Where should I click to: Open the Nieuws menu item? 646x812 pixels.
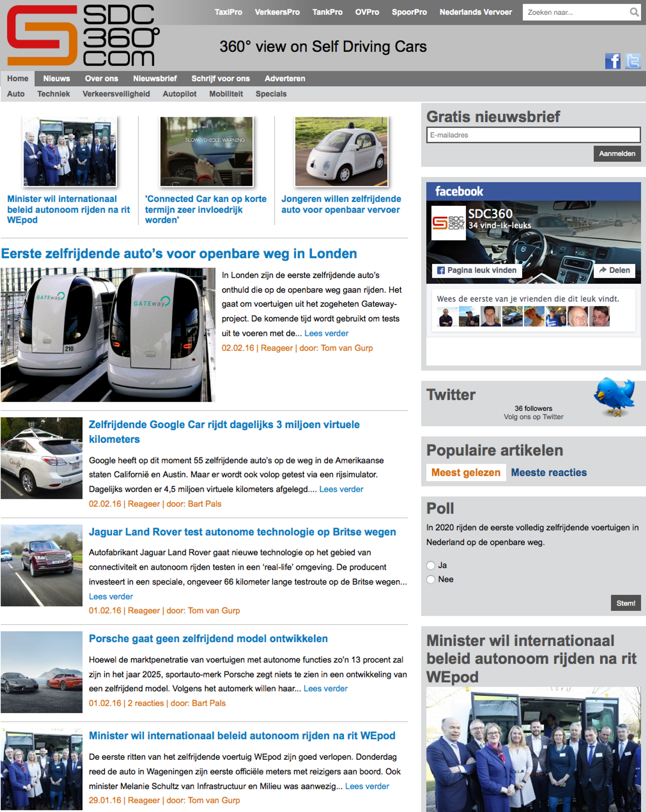click(x=57, y=78)
